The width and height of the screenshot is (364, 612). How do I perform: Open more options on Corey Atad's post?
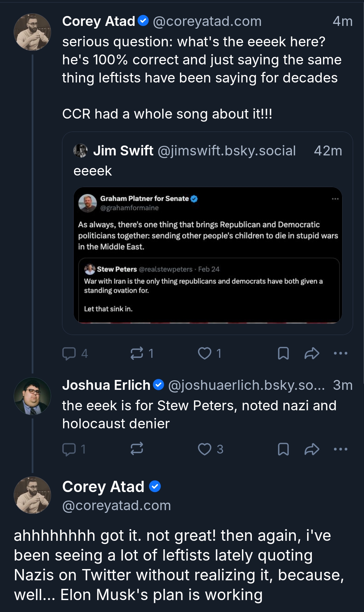[340, 353]
